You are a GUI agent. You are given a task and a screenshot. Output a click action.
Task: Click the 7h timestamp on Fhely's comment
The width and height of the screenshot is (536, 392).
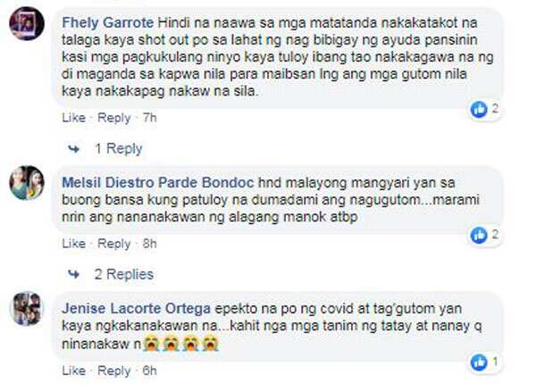[150, 118]
